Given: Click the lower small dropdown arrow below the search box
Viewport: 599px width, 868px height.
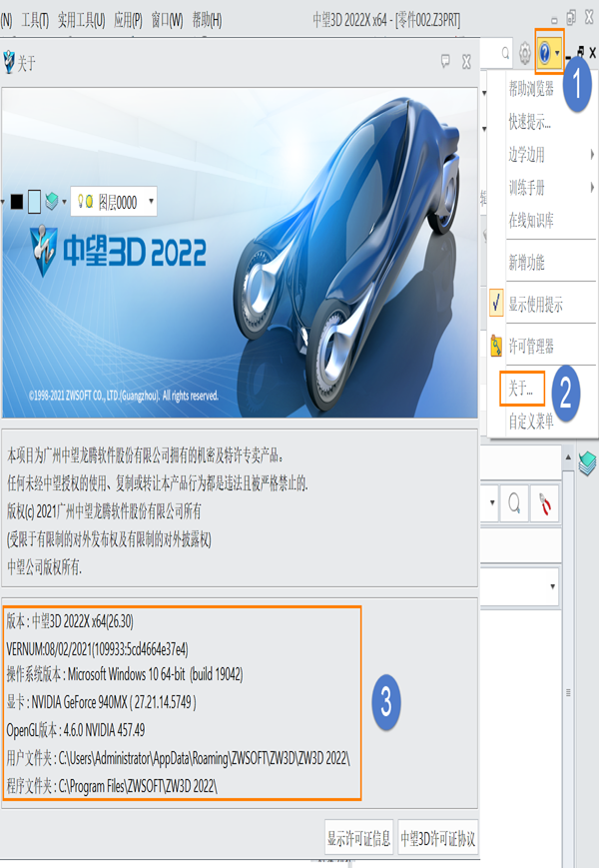Looking at the screenshot, I should 484,129.
